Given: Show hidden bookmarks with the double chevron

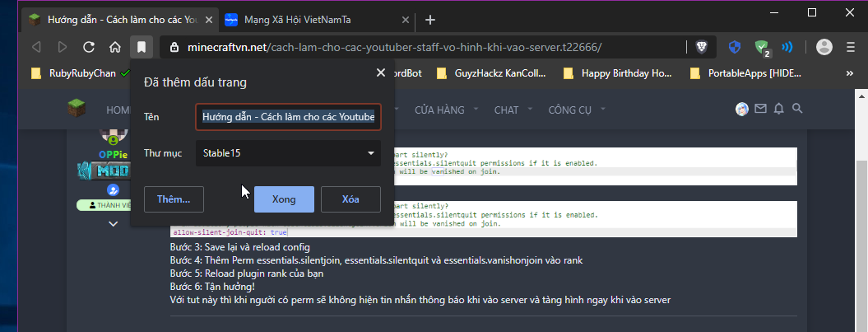Looking at the screenshot, I should click(850, 72).
